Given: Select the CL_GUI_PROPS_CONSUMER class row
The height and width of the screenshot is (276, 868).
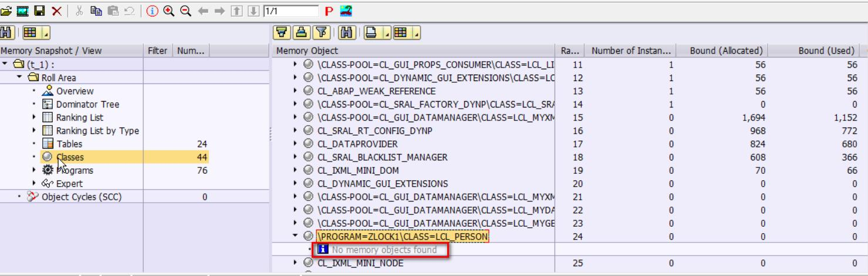Looking at the screenshot, I should [436, 64].
